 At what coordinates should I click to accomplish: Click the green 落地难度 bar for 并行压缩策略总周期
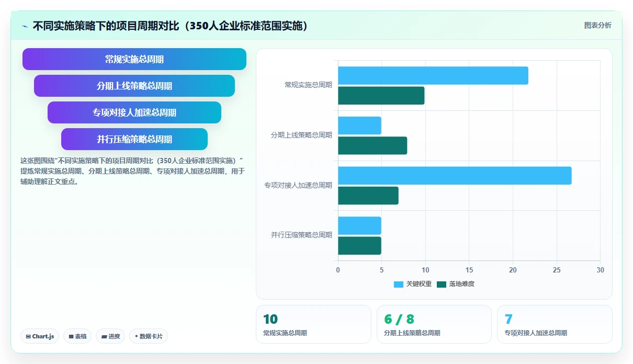coord(359,246)
